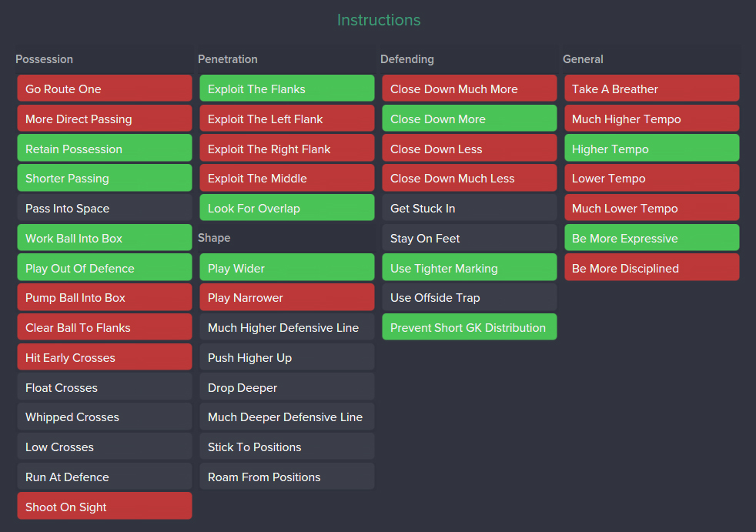Click the Shoot On Sight instruction
This screenshot has height=532, width=756.
(104, 507)
